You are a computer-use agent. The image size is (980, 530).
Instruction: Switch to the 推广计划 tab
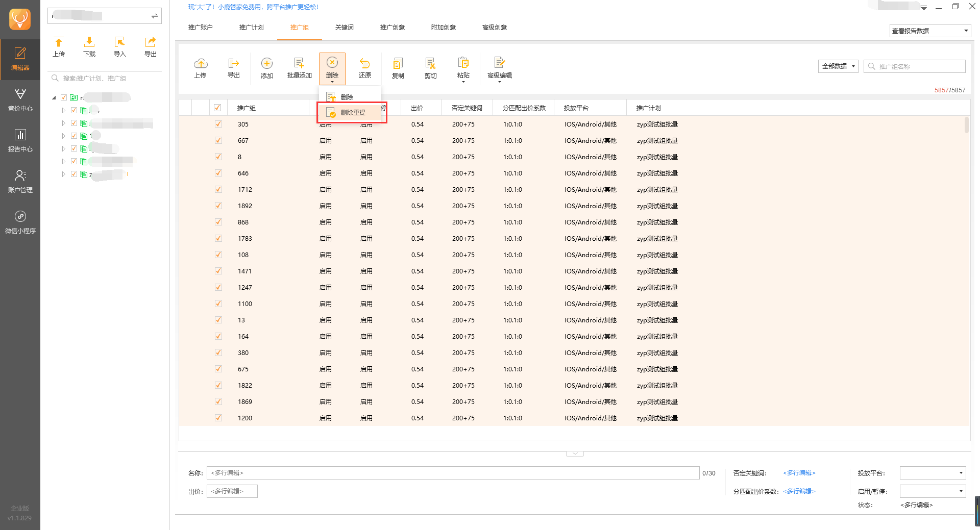tap(251, 28)
